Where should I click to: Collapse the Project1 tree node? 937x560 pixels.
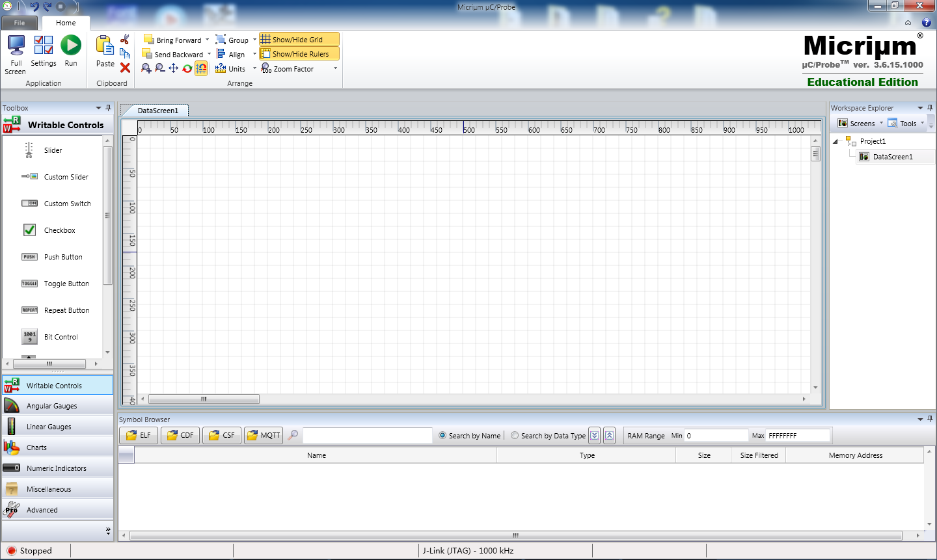coord(835,141)
